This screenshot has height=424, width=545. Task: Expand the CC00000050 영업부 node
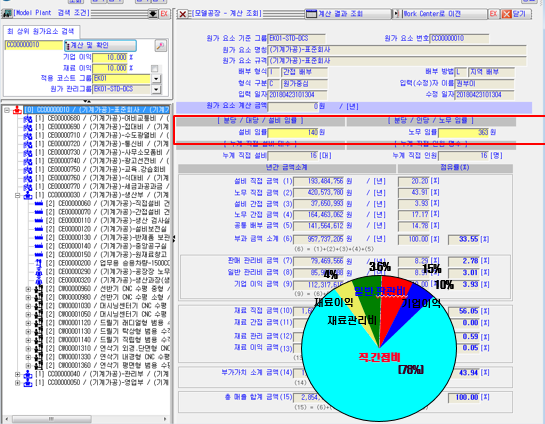(17, 383)
